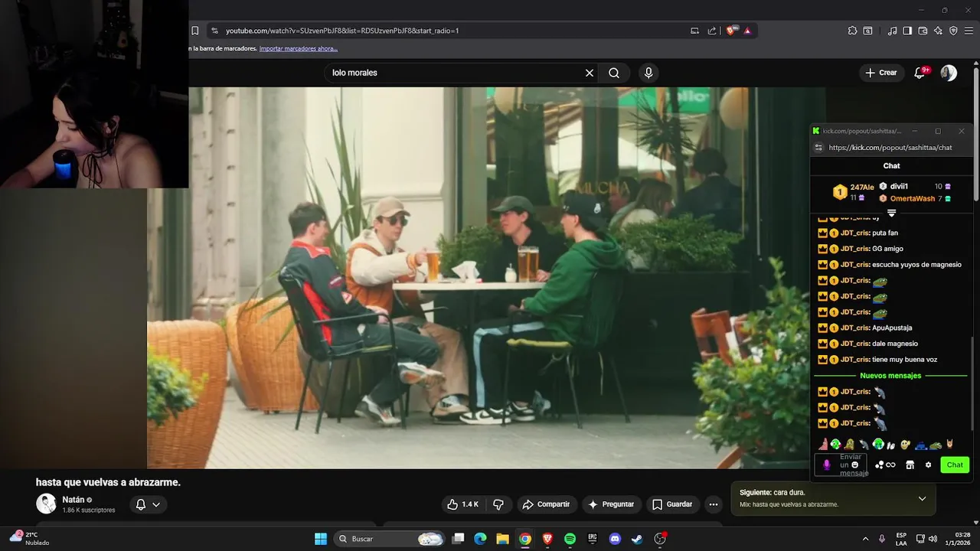Expand the Siguiente mix queue chevron
This screenshot has height=551, width=980.
click(922, 498)
